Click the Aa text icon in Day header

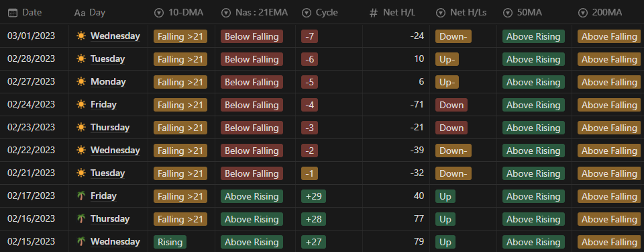80,13
